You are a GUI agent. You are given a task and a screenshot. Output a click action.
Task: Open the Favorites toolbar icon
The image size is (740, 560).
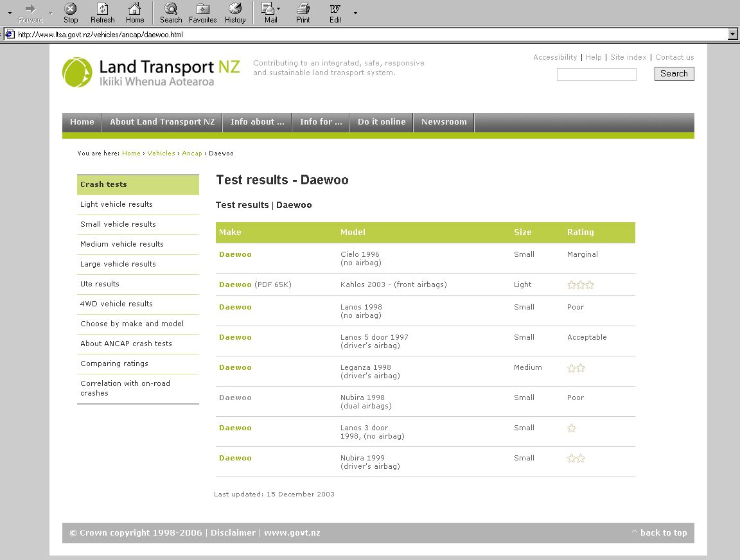202,13
